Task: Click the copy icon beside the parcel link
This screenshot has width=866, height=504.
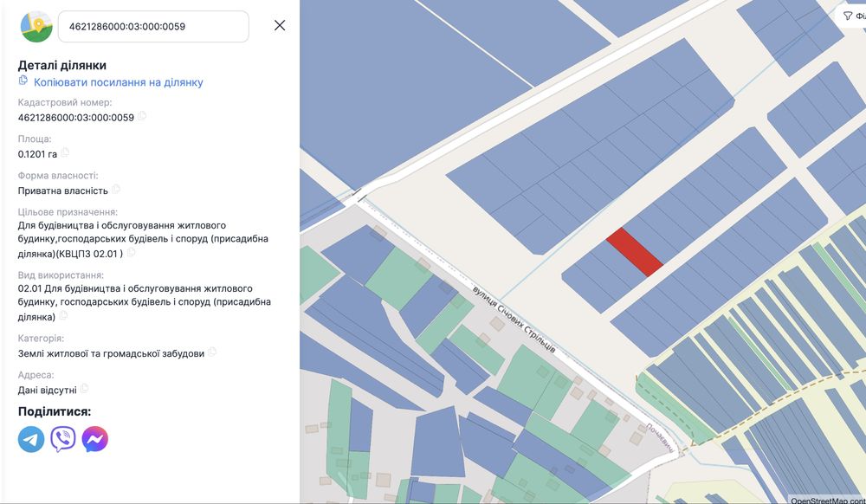Action: pyautogui.click(x=23, y=81)
